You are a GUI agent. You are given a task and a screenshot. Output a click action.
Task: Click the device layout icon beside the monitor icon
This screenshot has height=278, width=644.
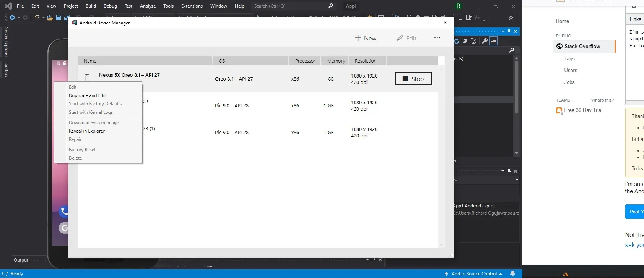468,18
